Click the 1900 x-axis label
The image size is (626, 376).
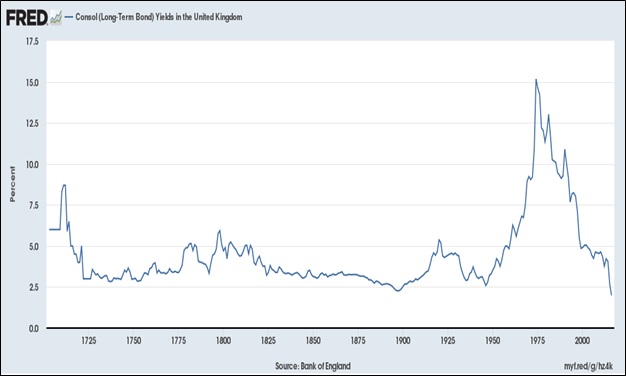403,340
